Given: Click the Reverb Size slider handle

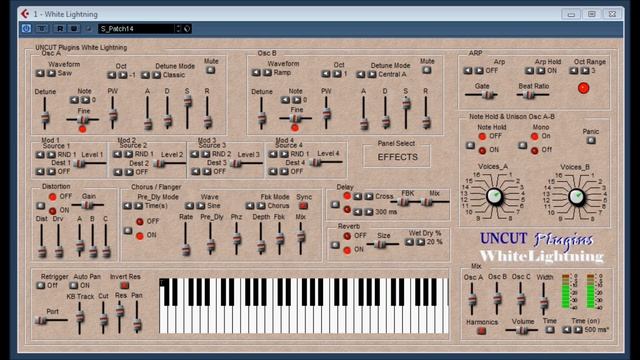Looking at the screenshot, I should click(x=380, y=244).
